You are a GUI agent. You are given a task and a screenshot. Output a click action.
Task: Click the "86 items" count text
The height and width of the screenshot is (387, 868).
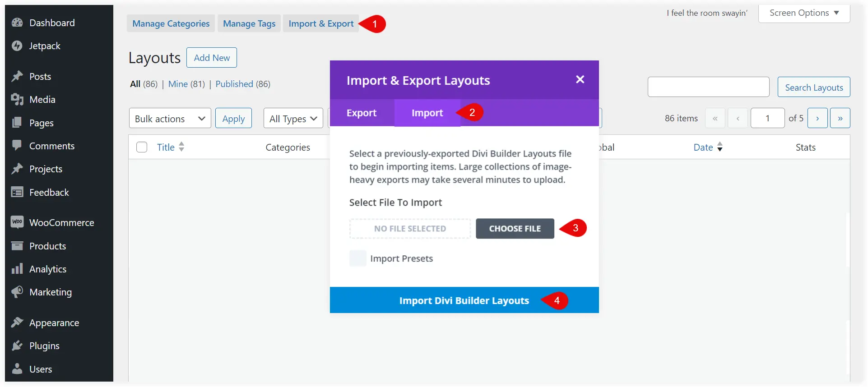click(681, 118)
